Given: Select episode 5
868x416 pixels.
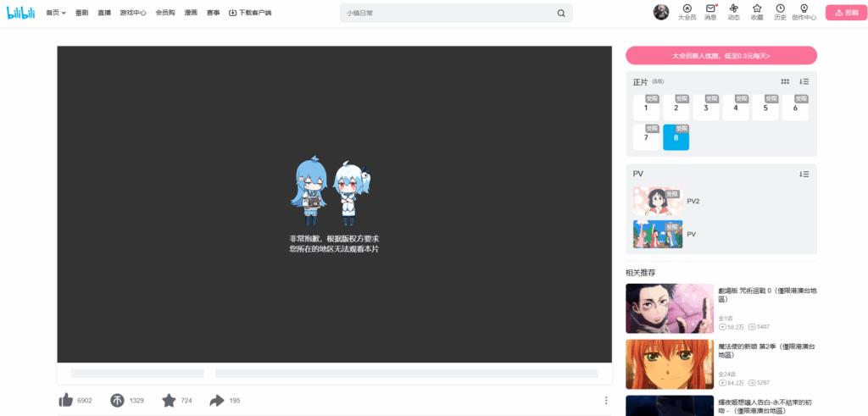Looking at the screenshot, I should click(765, 108).
